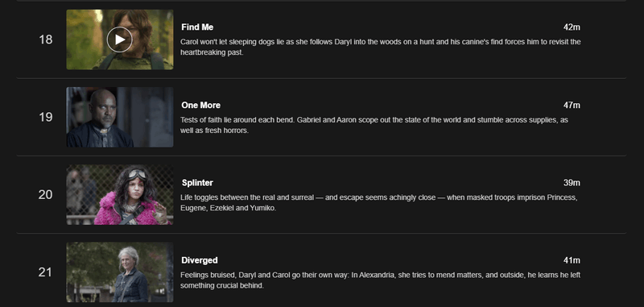
Task: Open the Diverged episode thumbnail
Action: (x=120, y=272)
